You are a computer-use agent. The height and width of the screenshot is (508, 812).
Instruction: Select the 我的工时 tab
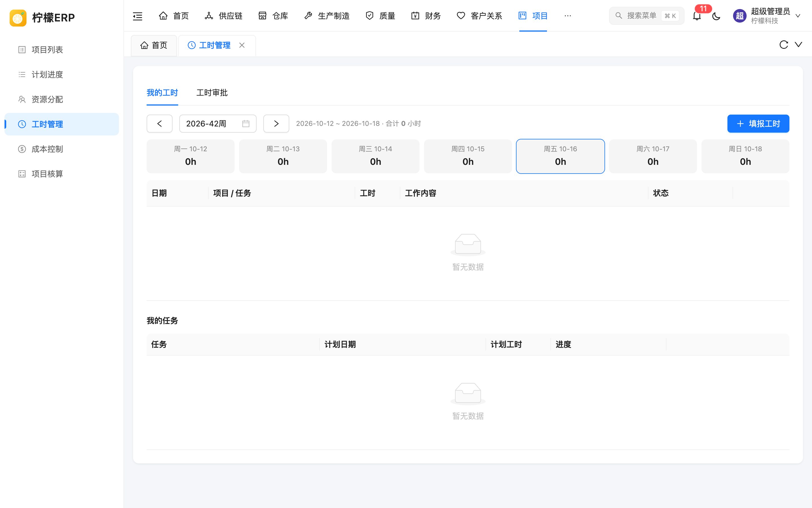point(162,93)
